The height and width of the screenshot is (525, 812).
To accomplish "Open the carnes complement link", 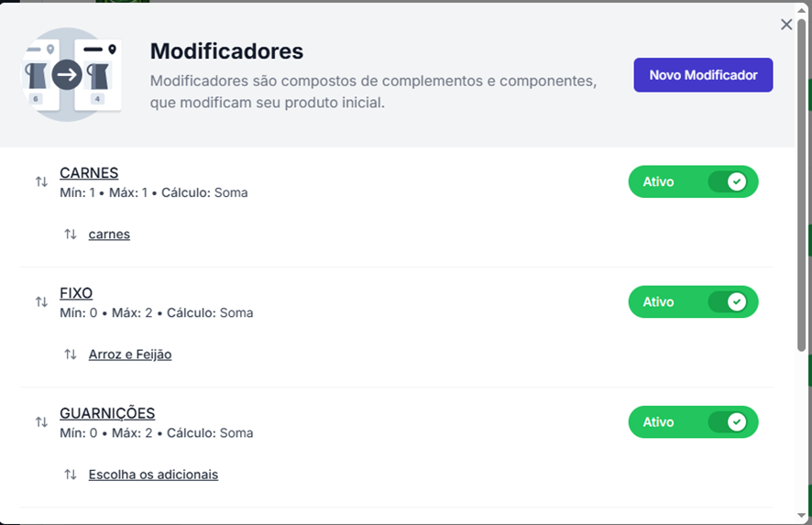I will [x=109, y=234].
